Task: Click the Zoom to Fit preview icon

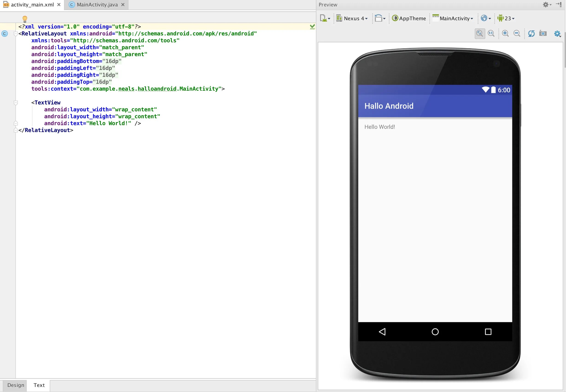Action: click(x=479, y=33)
